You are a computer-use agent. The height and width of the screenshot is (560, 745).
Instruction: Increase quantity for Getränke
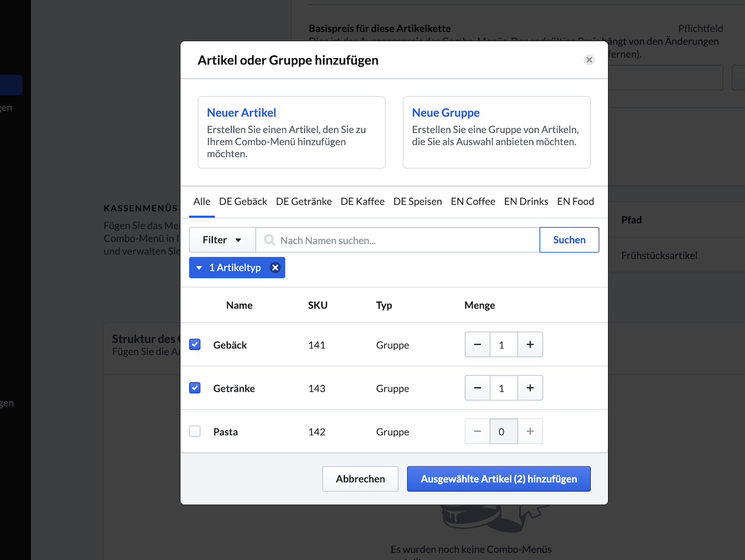point(530,388)
